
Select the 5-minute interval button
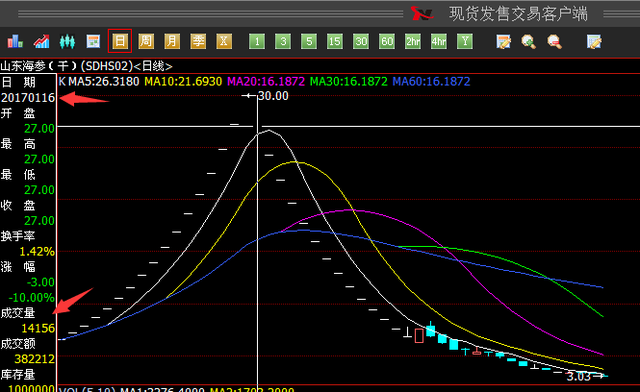point(309,41)
